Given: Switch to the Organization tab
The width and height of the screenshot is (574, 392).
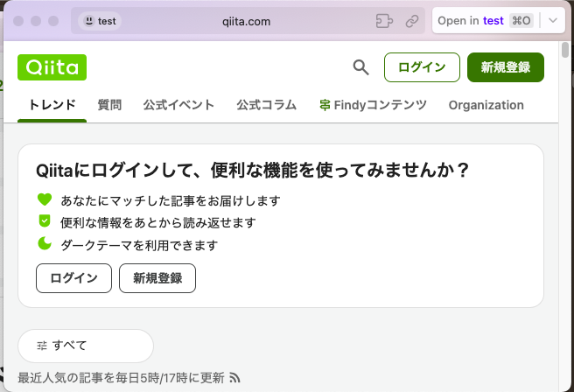Looking at the screenshot, I should pyautogui.click(x=486, y=105).
